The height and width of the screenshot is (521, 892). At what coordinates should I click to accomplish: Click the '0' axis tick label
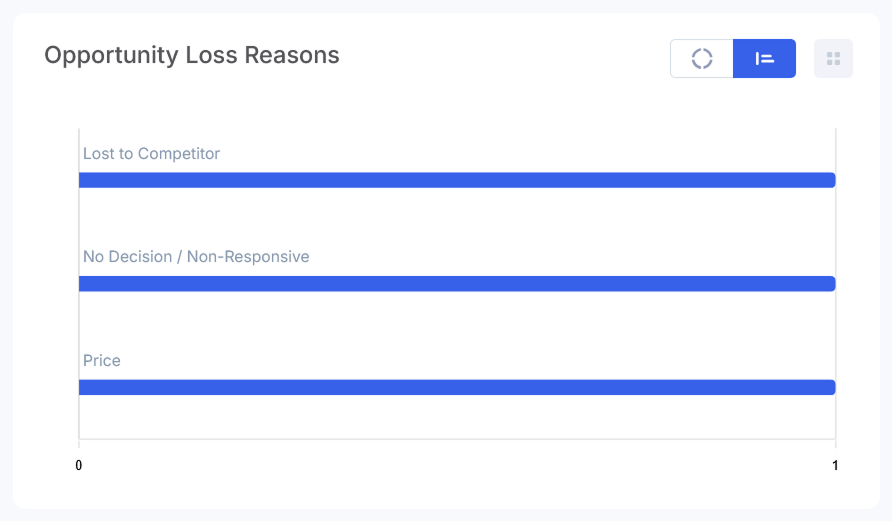click(x=79, y=465)
